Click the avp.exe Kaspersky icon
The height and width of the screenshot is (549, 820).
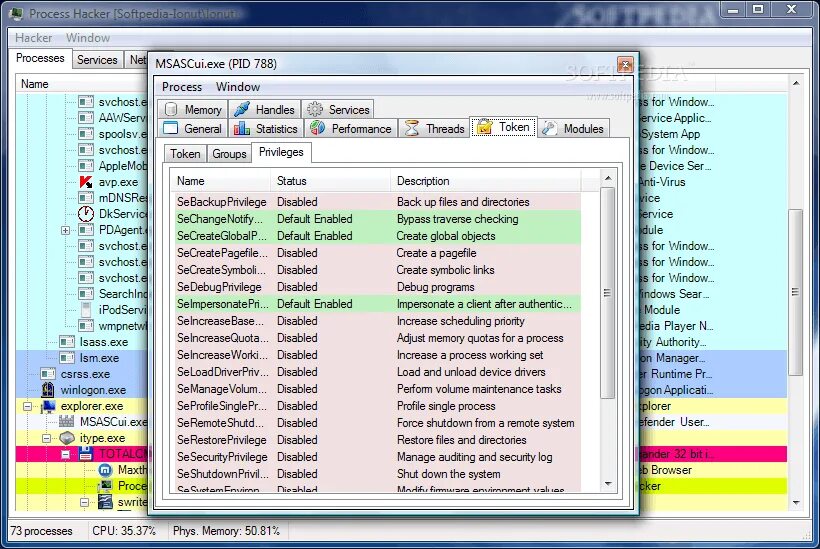pos(86,182)
